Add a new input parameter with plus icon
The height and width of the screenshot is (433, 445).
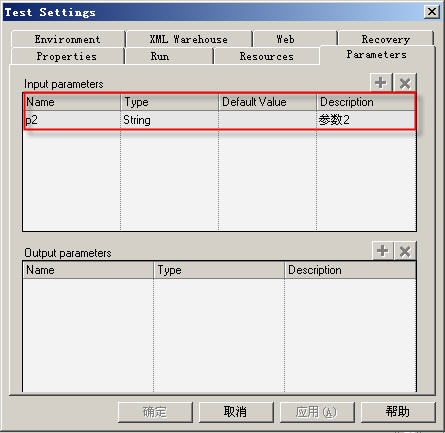click(381, 83)
